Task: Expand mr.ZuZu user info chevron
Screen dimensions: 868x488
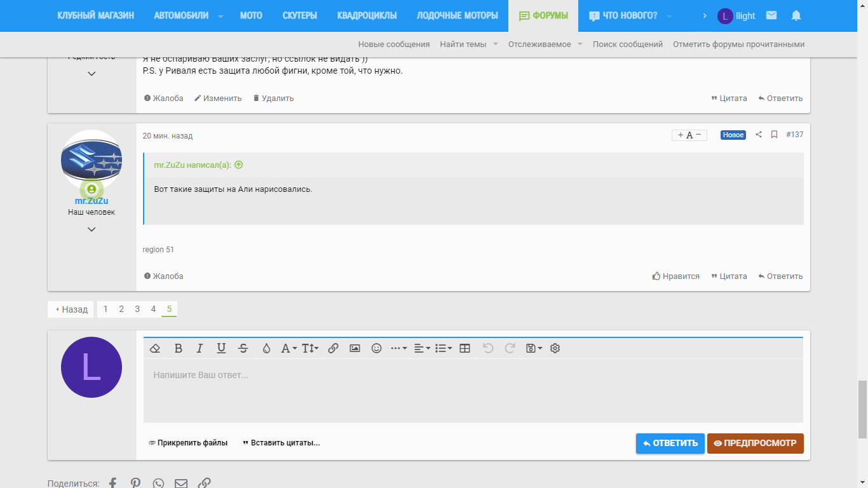Action: tap(92, 229)
